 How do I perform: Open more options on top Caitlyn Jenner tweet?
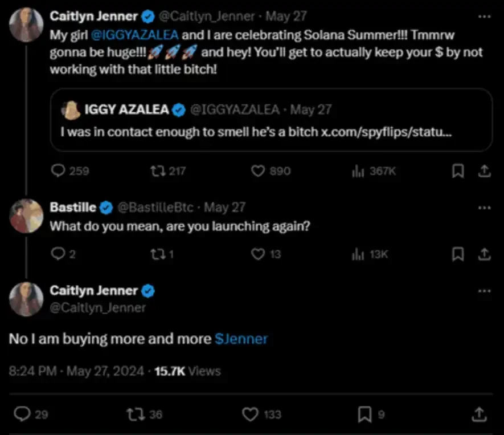pos(484,17)
